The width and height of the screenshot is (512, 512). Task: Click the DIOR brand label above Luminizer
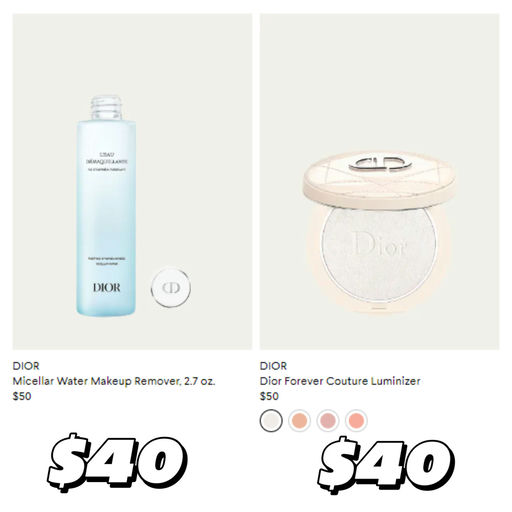(x=273, y=366)
